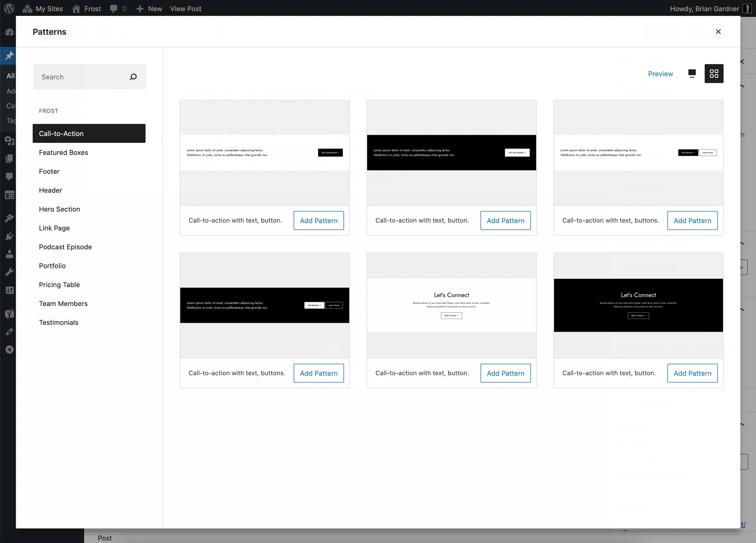This screenshot has height=543, width=756.
Task: Open the New menu in the admin bar
Action: (149, 8)
